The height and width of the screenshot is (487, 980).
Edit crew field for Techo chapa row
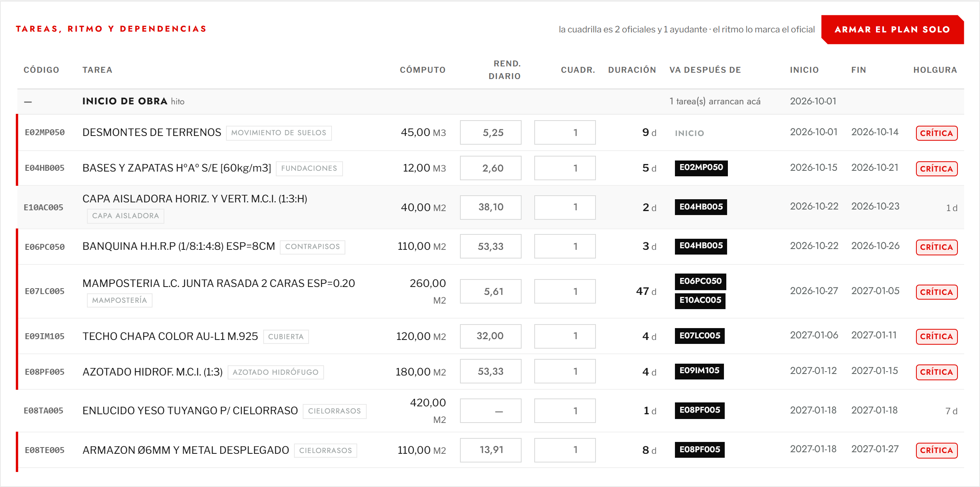coord(565,336)
